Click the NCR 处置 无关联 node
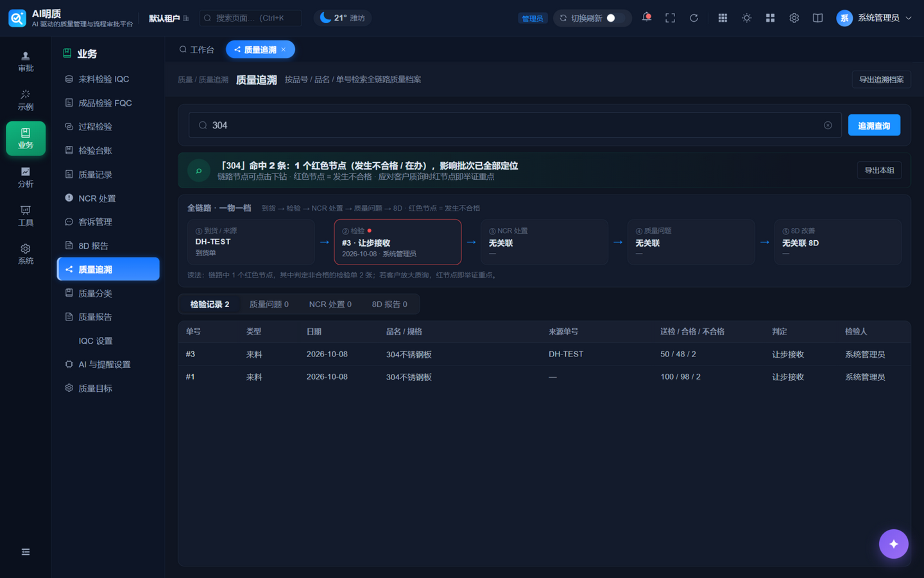The image size is (924, 578). tap(544, 242)
